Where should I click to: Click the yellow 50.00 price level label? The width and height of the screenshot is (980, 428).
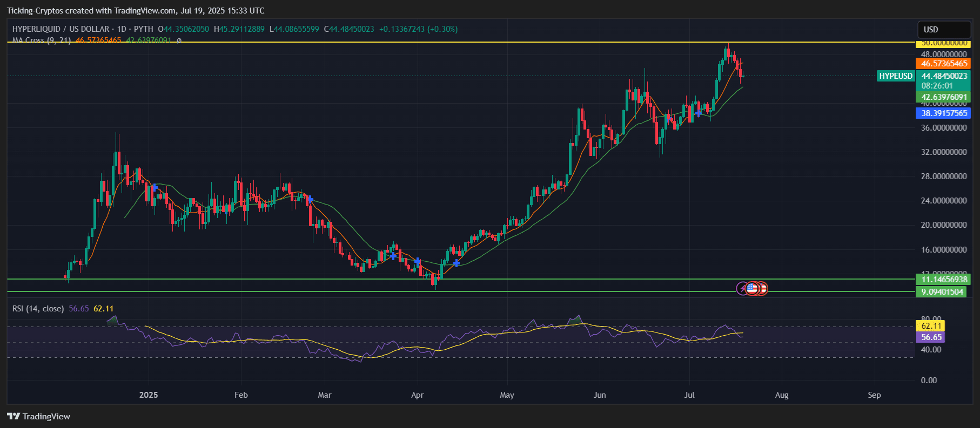click(943, 43)
